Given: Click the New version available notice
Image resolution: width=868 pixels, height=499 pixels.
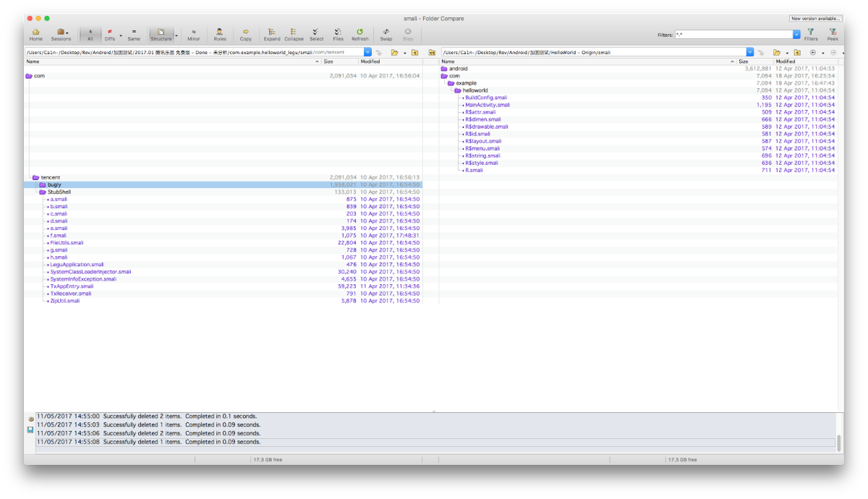Looking at the screenshot, I should [x=816, y=18].
